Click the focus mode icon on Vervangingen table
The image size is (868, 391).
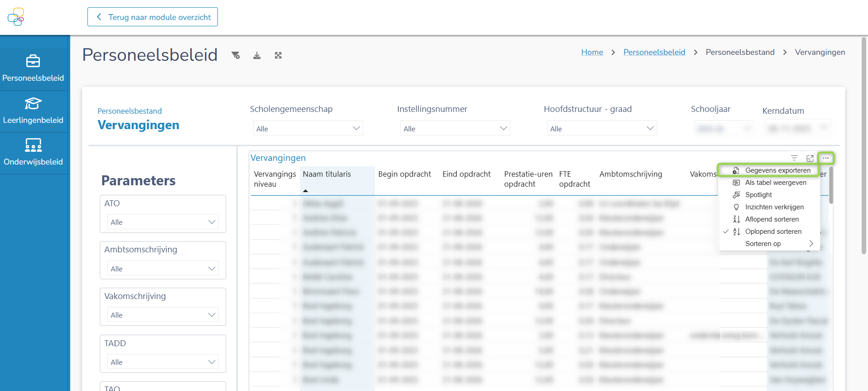click(x=810, y=158)
